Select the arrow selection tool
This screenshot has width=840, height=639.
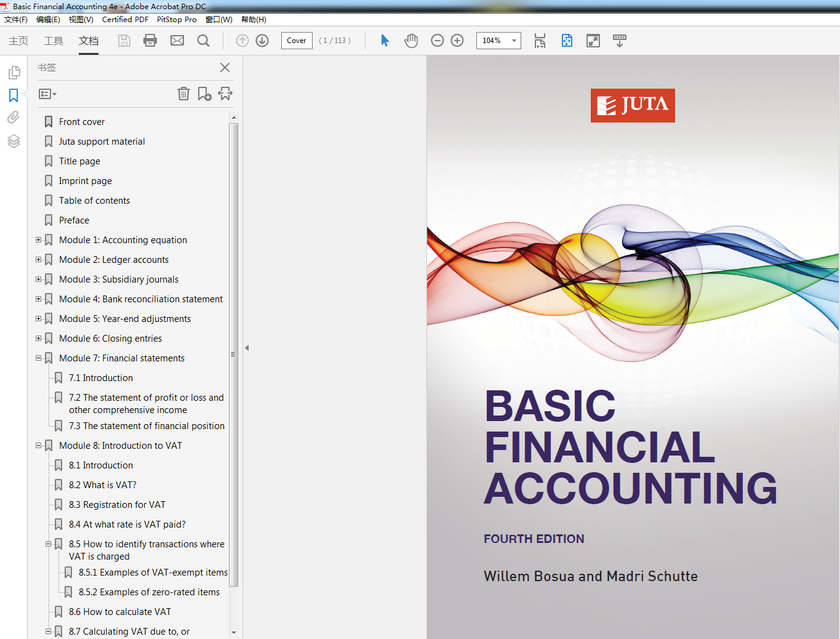385,41
